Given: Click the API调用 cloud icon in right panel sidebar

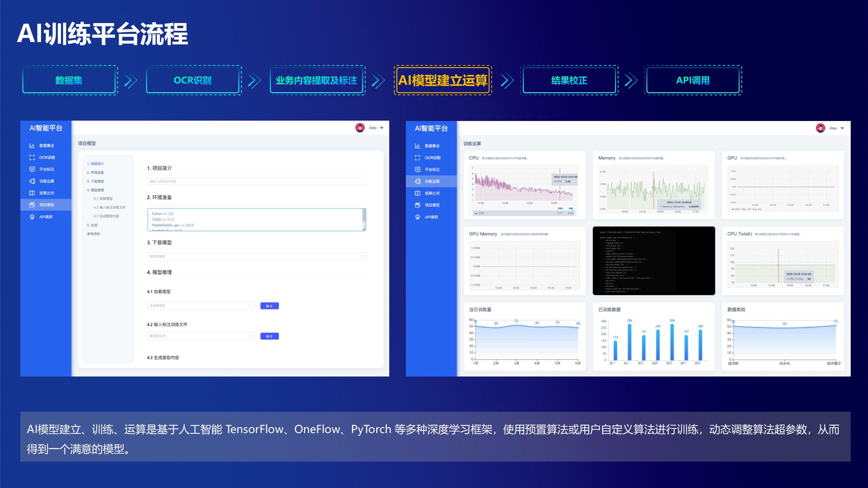Looking at the screenshot, I should point(417,217).
